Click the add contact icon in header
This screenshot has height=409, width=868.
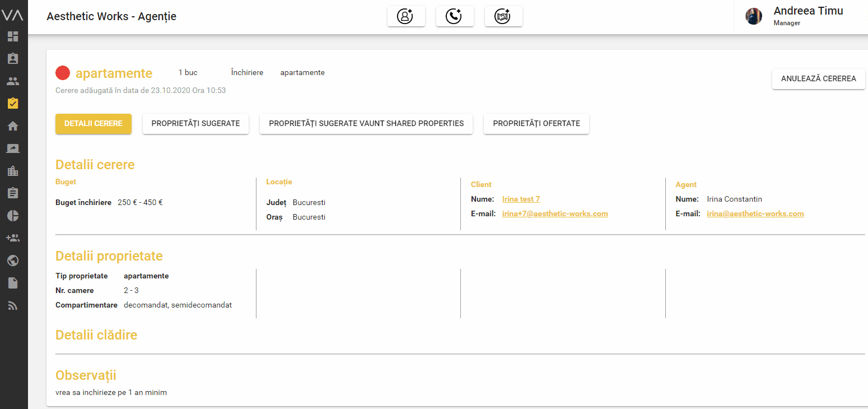405,17
